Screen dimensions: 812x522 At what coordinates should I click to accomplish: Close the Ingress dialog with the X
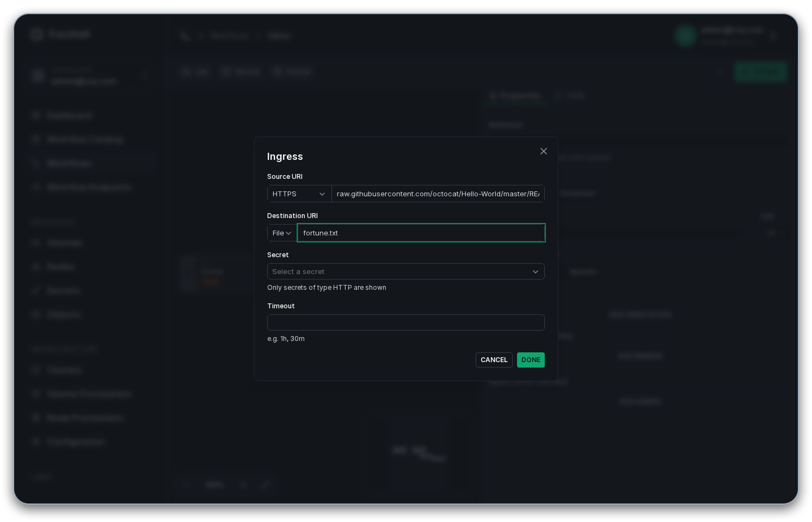coord(543,151)
